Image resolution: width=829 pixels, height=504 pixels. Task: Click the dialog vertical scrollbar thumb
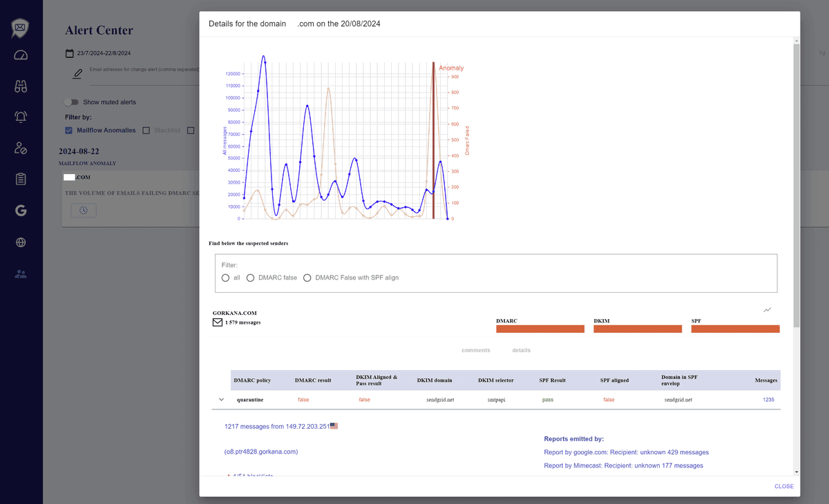797,186
